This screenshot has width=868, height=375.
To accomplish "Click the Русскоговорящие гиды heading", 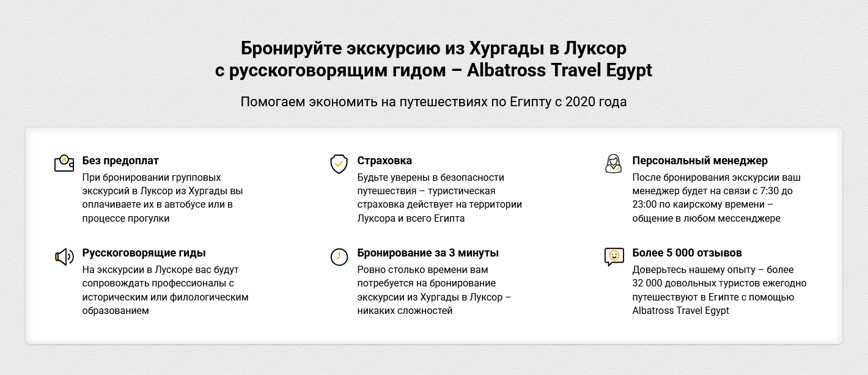I will point(144,253).
